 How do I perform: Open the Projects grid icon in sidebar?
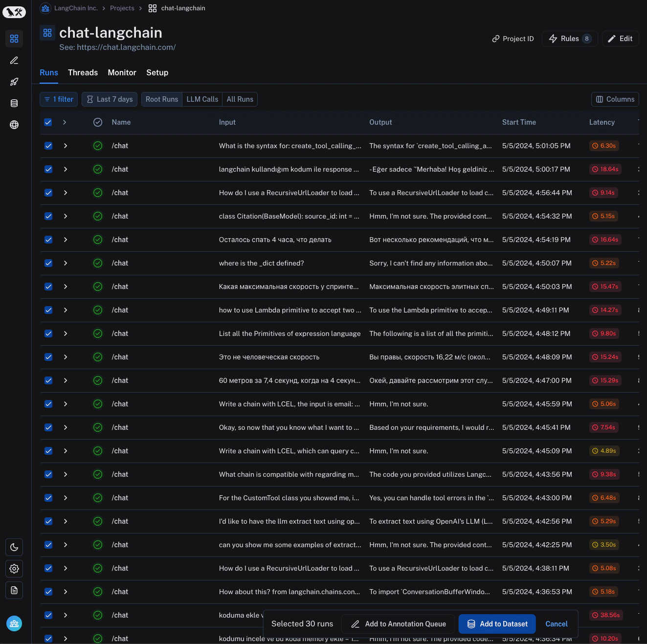(x=14, y=39)
